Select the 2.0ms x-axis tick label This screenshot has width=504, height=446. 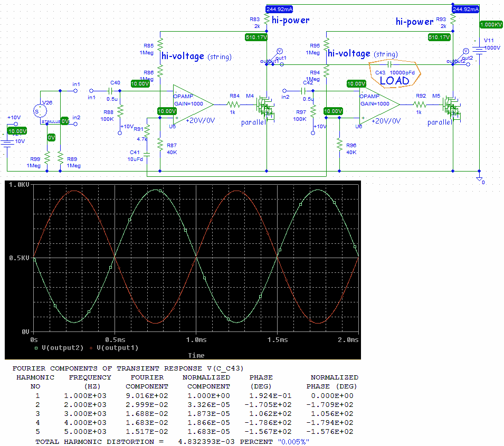(348, 339)
